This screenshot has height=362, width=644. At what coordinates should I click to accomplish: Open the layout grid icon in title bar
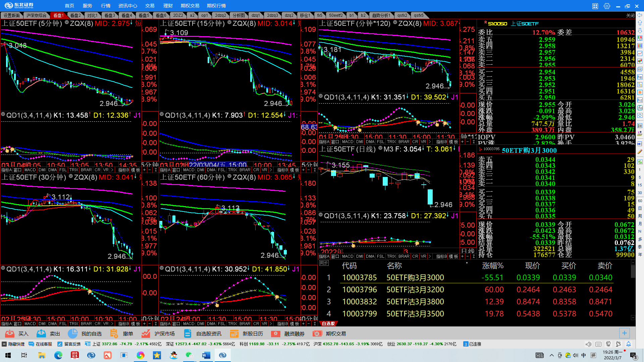(595, 6)
